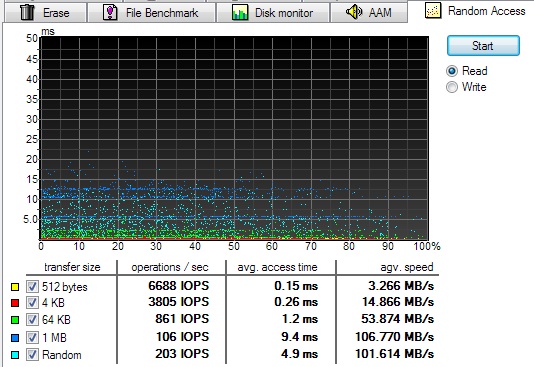Toggle the 4 KB checkbox

click(x=32, y=302)
